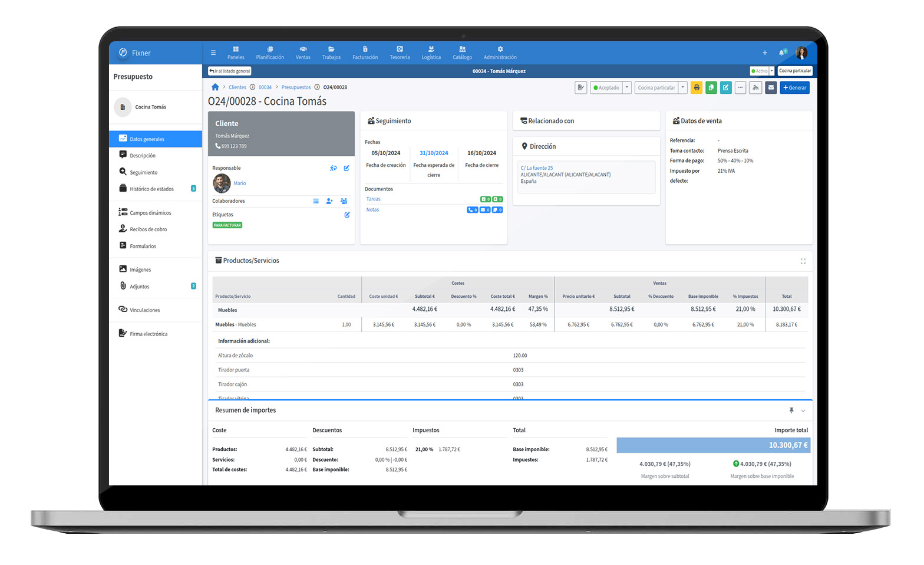Click the envelope email button

[x=770, y=88]
